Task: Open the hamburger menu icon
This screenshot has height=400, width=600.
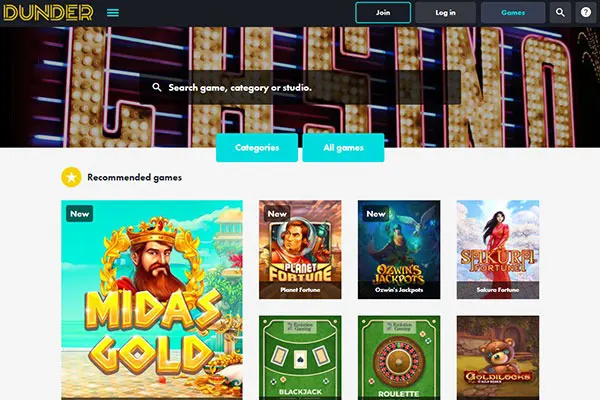Action: pos(112,13)
